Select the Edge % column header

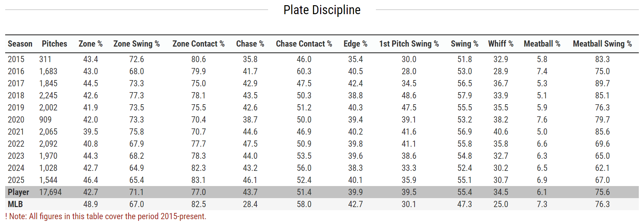tap(355, 44)
